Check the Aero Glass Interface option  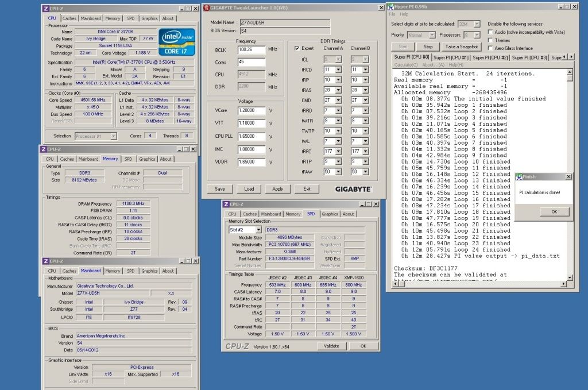[489, 48]
